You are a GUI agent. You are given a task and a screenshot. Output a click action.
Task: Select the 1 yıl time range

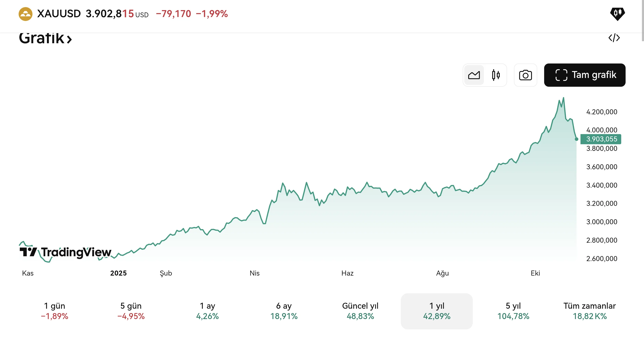tap(436, 311)
